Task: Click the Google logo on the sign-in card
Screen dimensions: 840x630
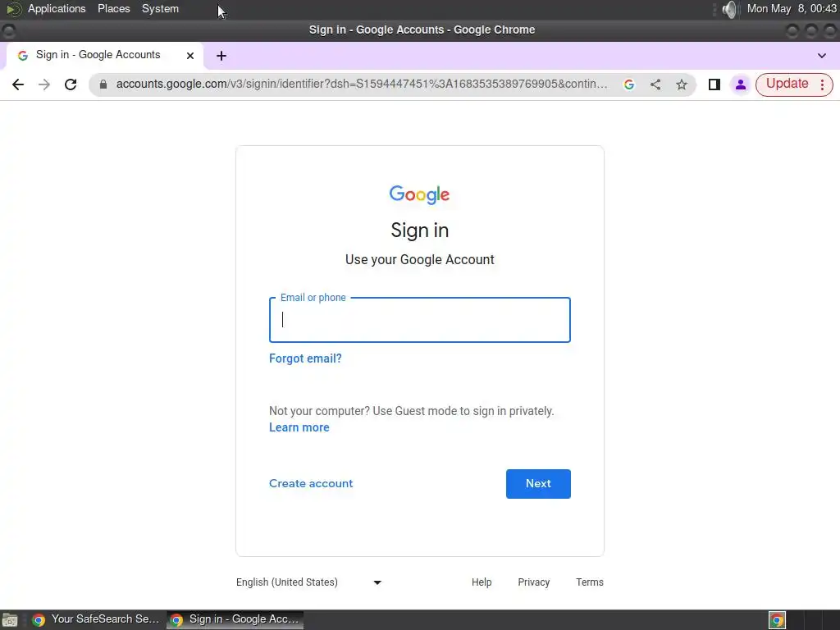Action: [419, 195]
